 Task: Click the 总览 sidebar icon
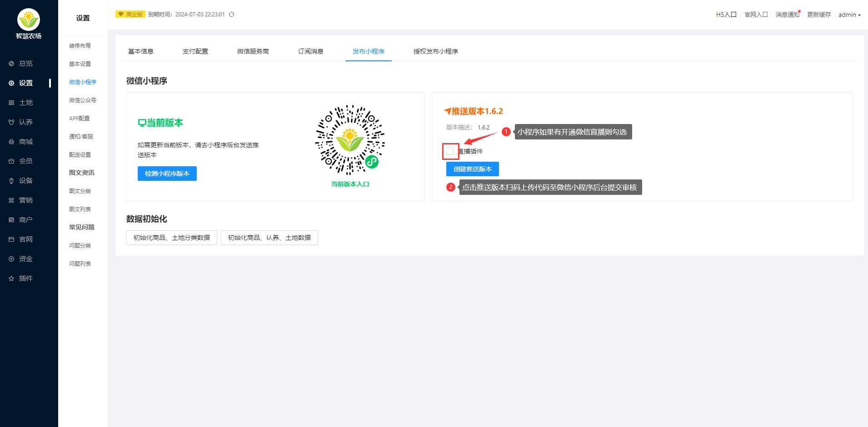click(x=11, y=64)
